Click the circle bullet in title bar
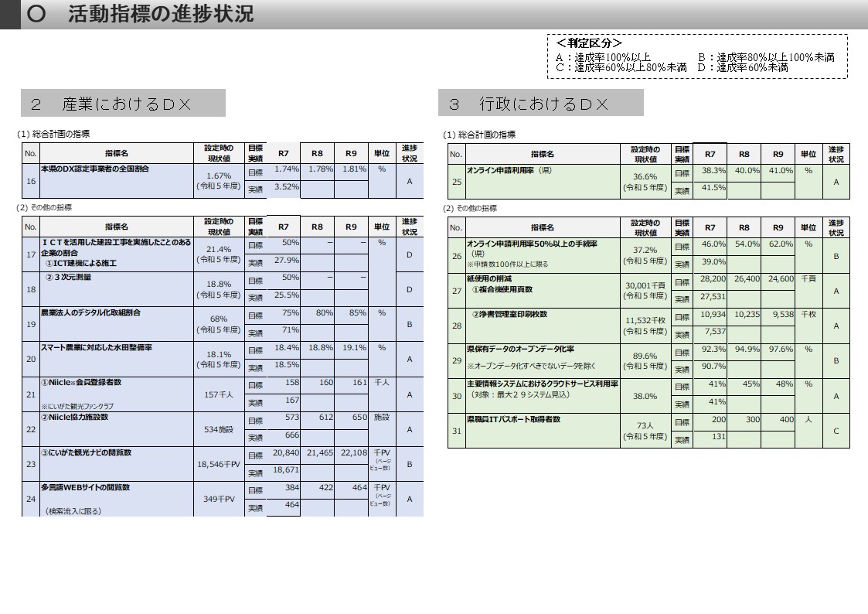 [x=36, y=14]
